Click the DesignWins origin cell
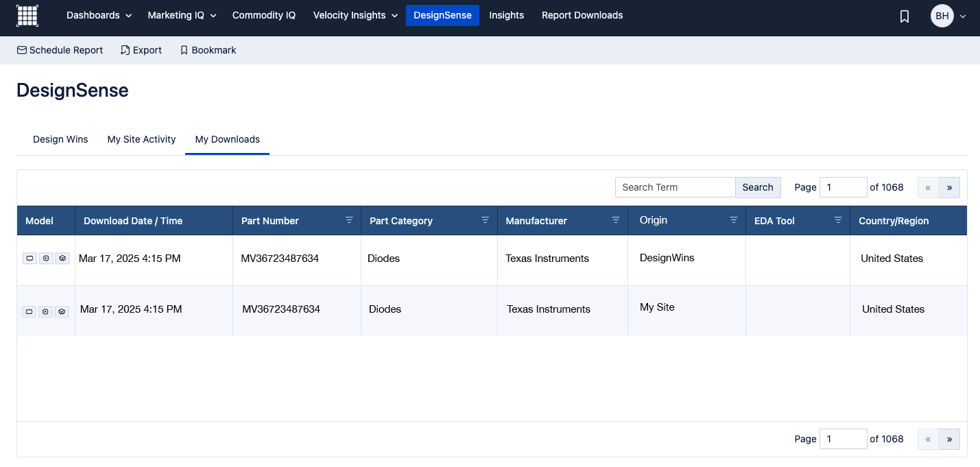 click(667, 258)
